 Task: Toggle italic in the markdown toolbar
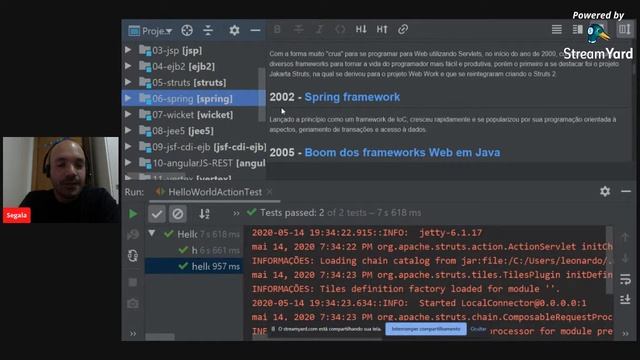319,29
